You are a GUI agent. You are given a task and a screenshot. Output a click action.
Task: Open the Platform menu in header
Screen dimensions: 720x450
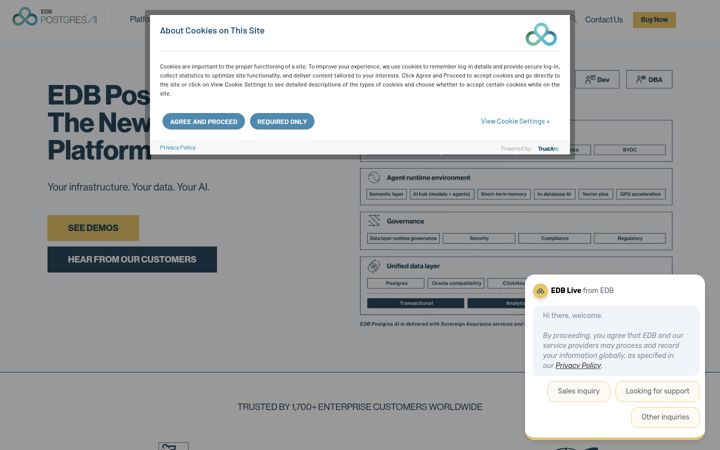click(x=139, y=19)
